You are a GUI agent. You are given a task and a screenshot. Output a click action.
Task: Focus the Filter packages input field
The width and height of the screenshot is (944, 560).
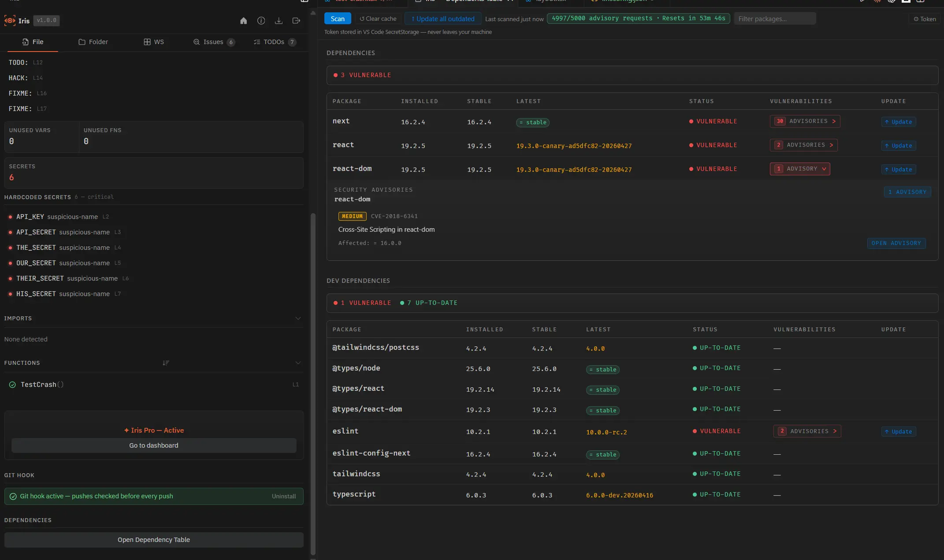click(x=775, y=19)
